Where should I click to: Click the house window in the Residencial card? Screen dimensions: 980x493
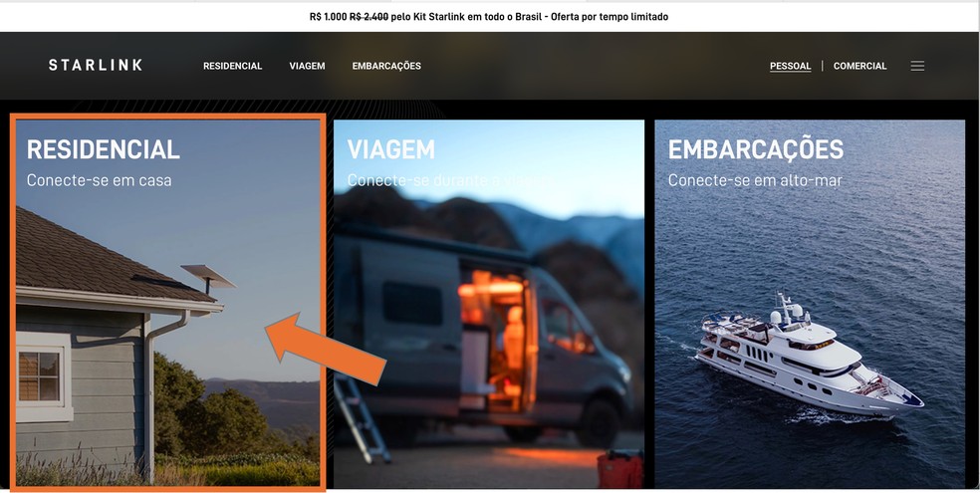pos(41,376)
